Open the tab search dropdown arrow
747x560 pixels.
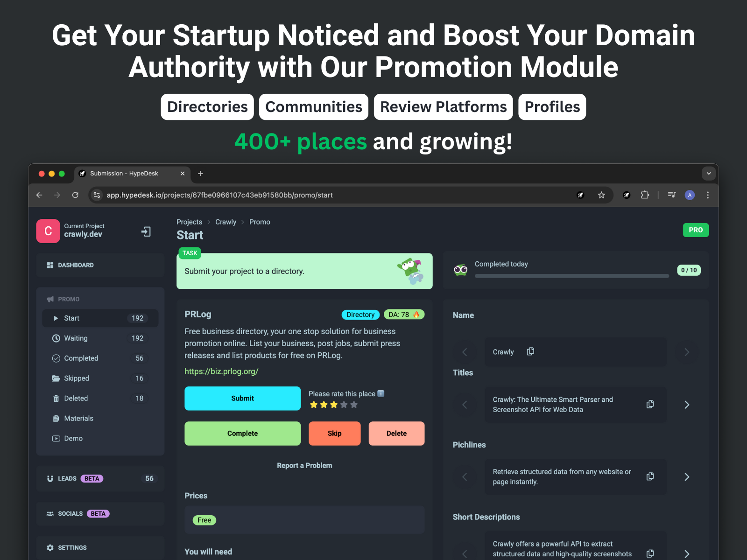(x=708, y=174)
